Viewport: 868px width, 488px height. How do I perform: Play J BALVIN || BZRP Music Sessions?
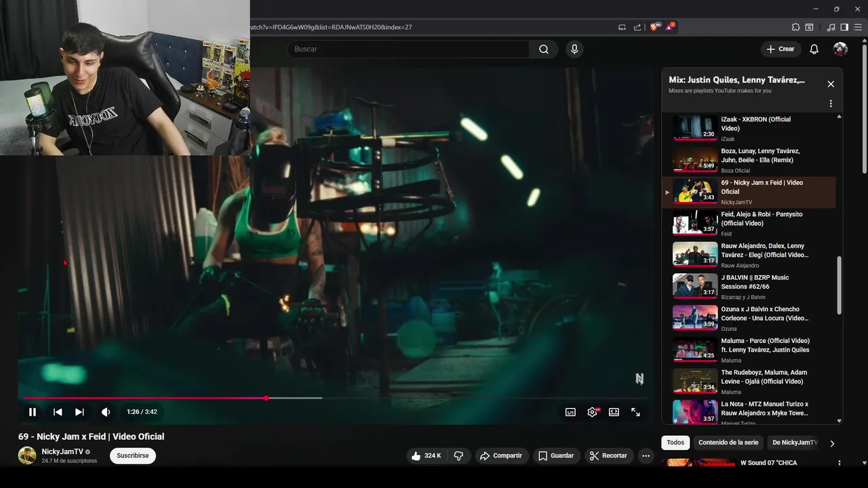click(x=749, y=287)
